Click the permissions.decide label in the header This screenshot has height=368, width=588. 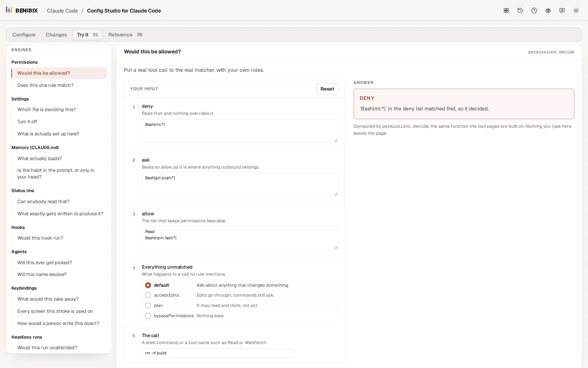point(551,52)
